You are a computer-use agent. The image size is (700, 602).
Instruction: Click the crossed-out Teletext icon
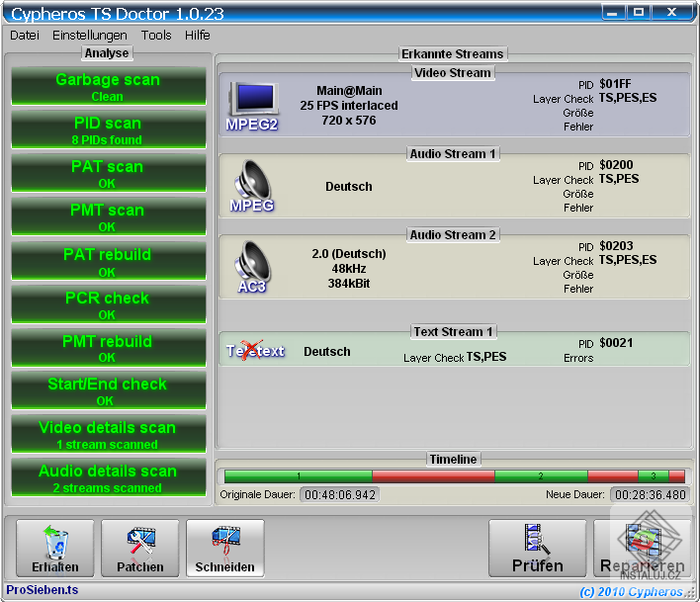point(255,351)
